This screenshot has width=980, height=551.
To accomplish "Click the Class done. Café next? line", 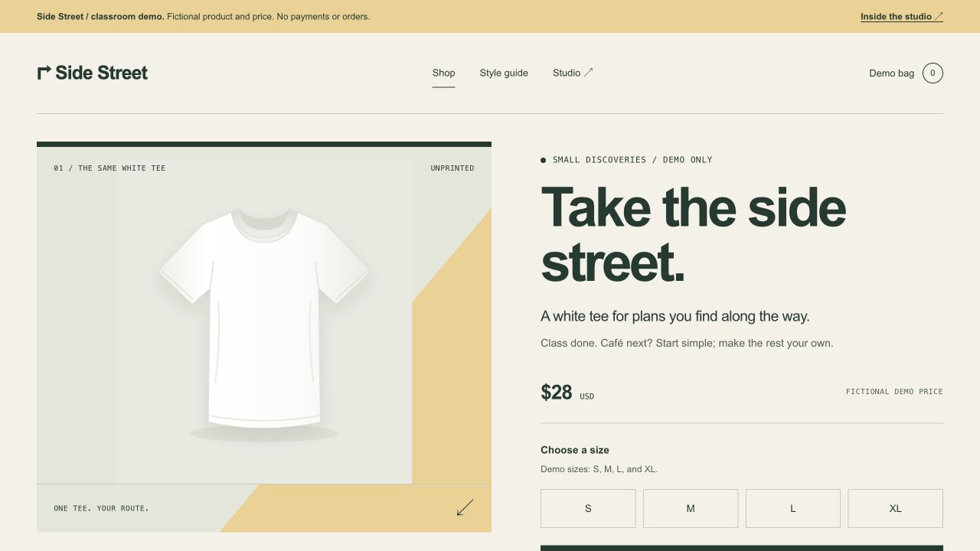I will pos(687,343).
